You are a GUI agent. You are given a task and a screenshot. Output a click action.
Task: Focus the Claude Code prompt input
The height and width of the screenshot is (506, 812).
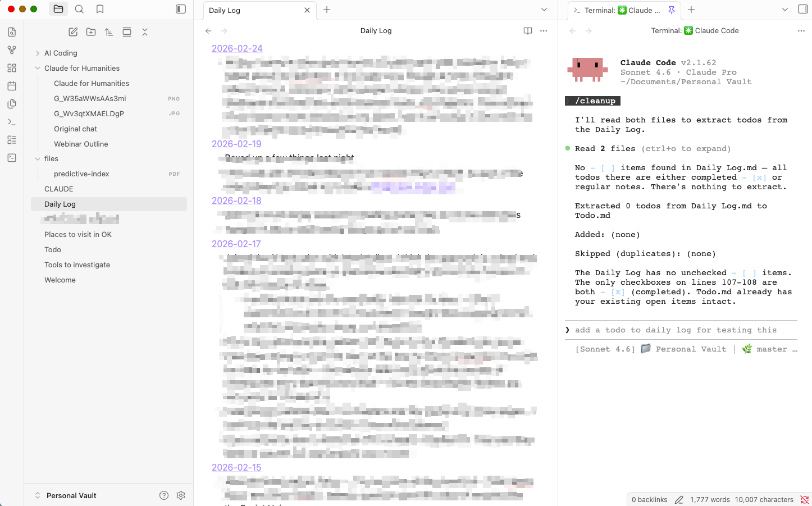(681, 330)
